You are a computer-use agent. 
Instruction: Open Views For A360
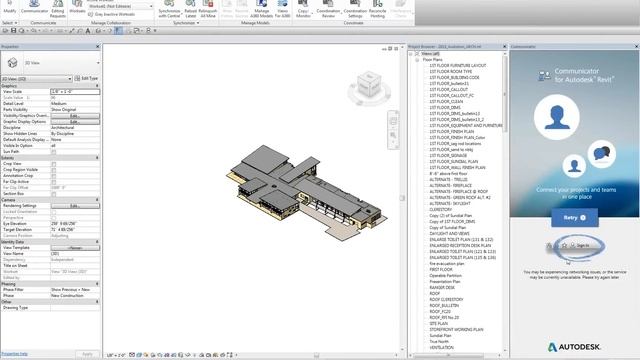click(282, 8)
